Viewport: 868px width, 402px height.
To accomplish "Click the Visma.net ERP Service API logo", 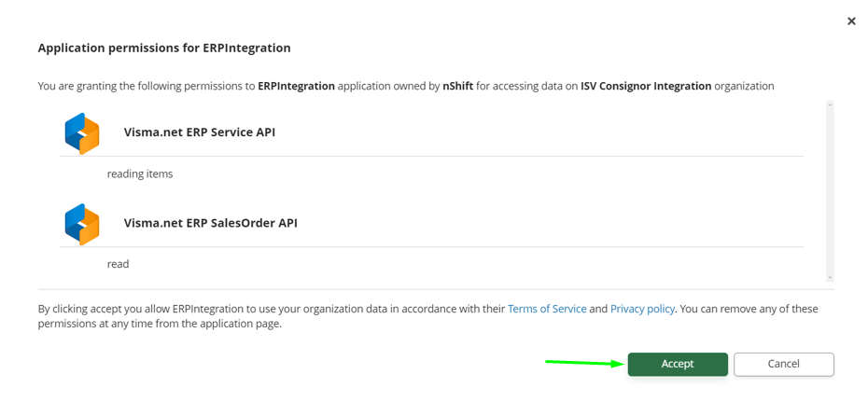I will tap(82, 133).
